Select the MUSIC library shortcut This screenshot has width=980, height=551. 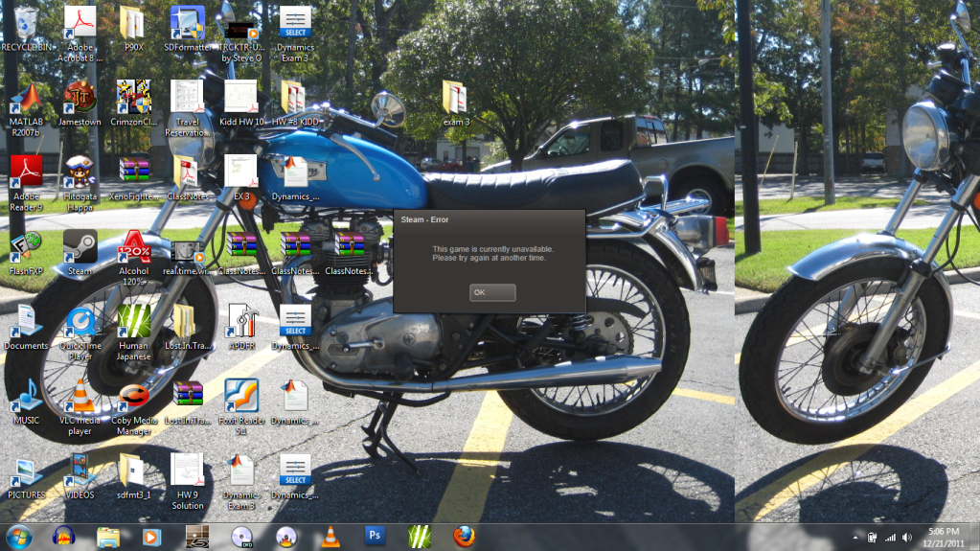tap(26, 402)
